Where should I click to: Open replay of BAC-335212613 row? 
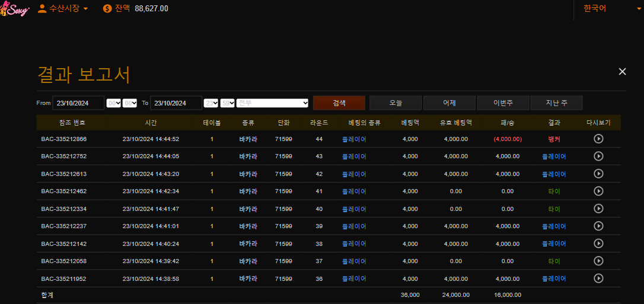598,174
